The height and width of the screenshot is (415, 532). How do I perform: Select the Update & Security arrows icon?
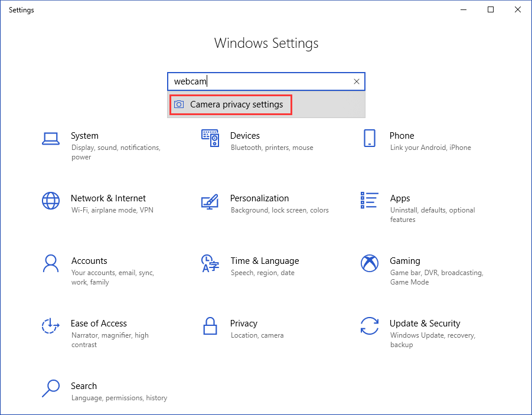[x=370, y=326]
